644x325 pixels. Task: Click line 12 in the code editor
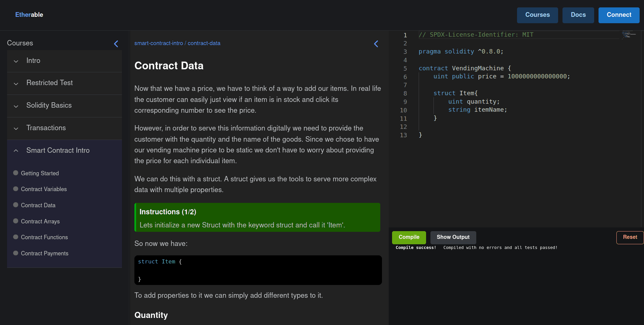point(472,127)
